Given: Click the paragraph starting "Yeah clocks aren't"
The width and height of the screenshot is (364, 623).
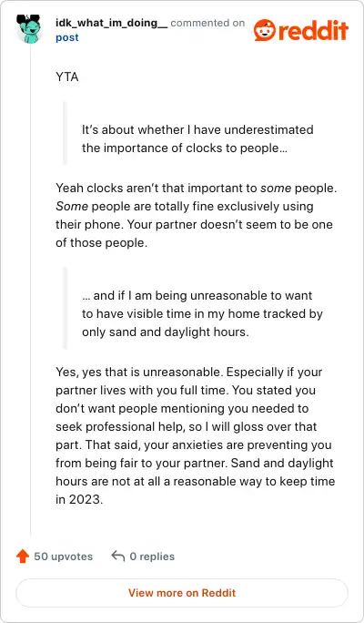Looking at the screenshot, I should pos(196,215).
